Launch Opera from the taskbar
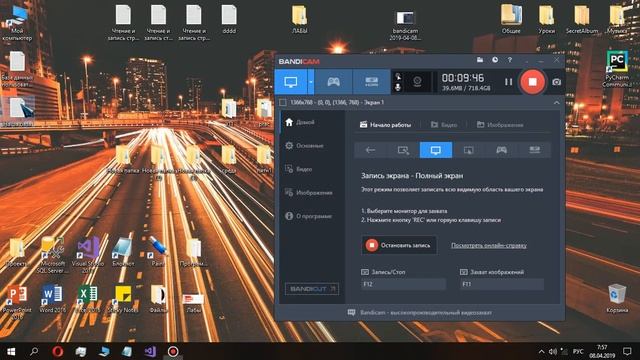 coord(58,351)
